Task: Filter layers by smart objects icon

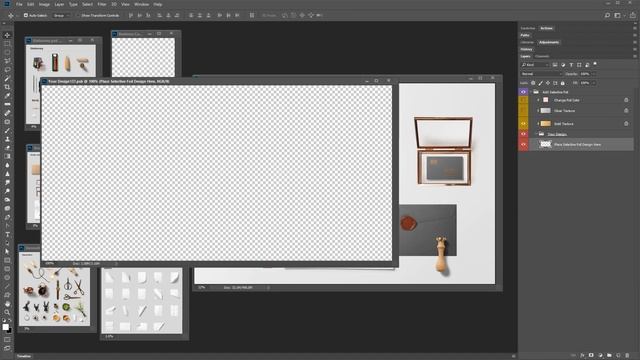Action: tap(587, 64)
